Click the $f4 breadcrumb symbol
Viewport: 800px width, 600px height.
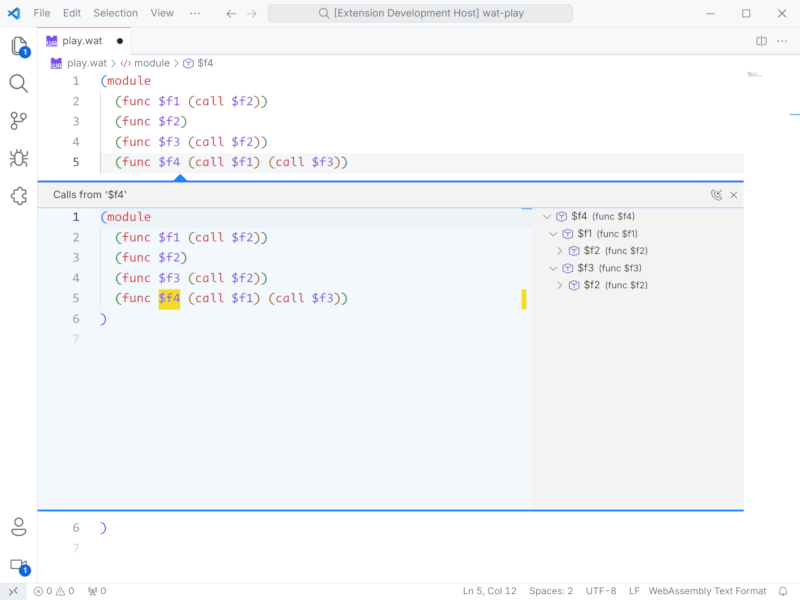click(x=198, y=63)
